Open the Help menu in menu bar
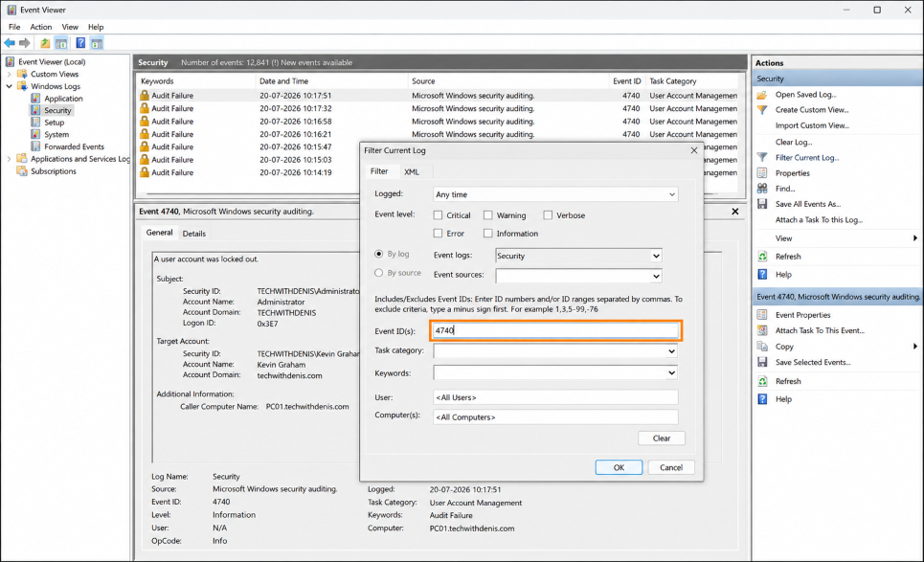Screen dimensions: 924x562 pyautogui.click(x=96, y=27)
